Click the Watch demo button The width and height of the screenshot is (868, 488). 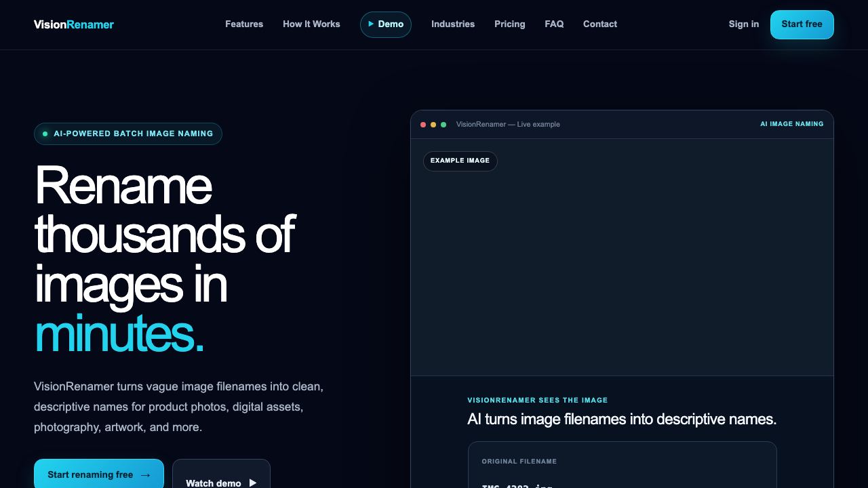(221, 474)
